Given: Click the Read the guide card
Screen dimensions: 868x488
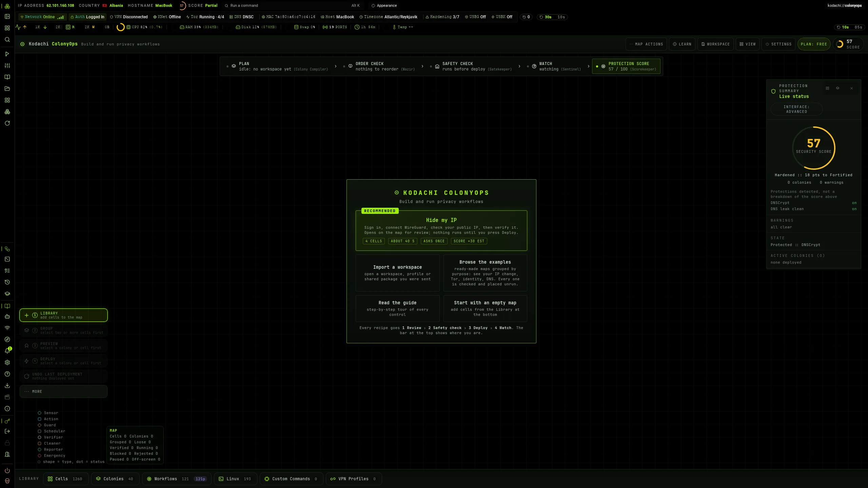Looking at the screenshot, I should (x=397, y=308).
